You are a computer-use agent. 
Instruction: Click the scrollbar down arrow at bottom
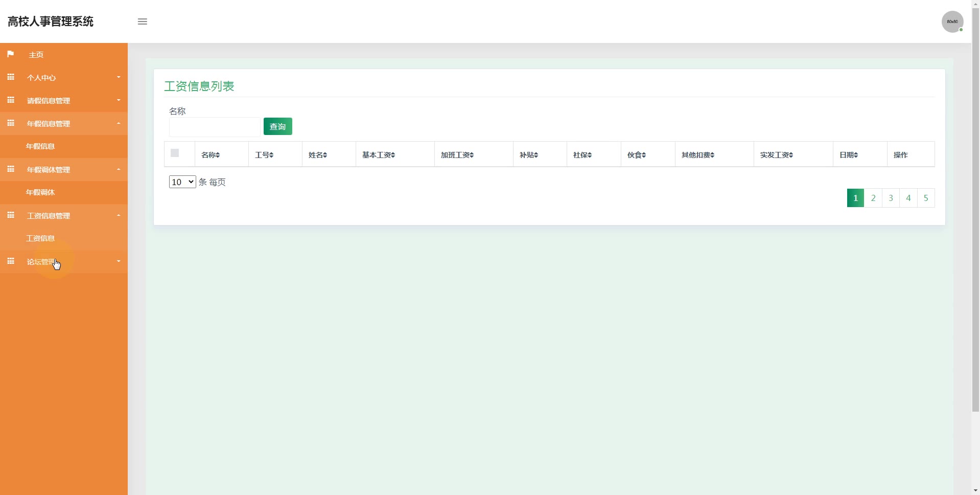pos(975,490)
